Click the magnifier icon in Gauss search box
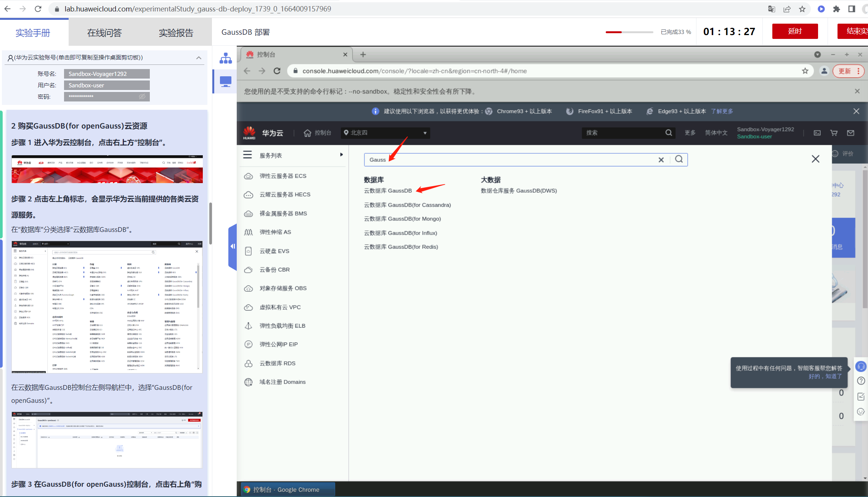 679,159
